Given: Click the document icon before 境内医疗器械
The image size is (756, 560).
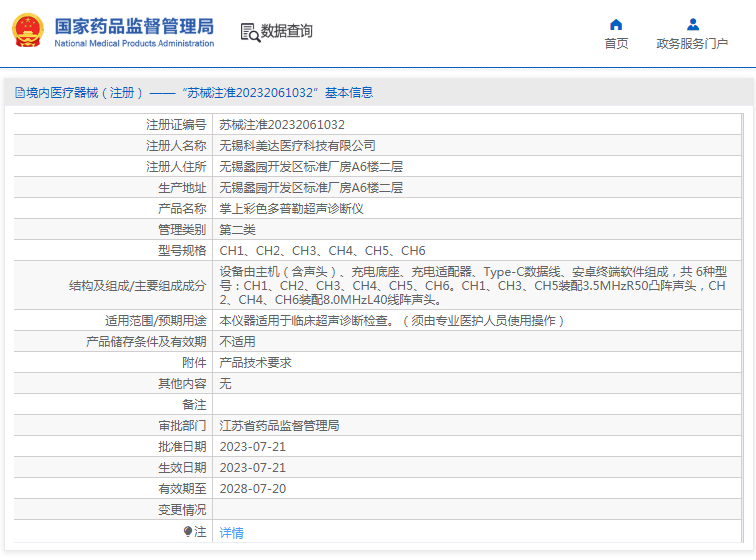Looking at the screenshot, I should 19,93.
